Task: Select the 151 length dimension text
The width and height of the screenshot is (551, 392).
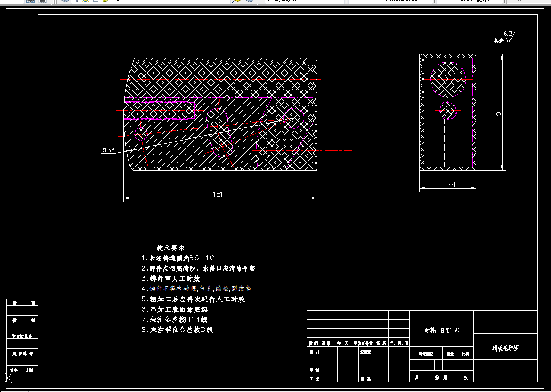Action: tap(217, 194)
